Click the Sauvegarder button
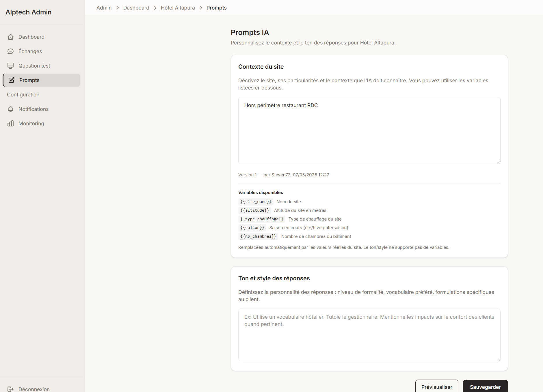The image size is (543, 392). [485, 387]
